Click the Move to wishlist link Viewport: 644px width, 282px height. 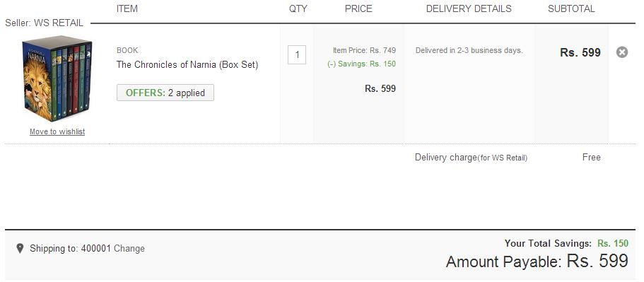tap(57, 131)
